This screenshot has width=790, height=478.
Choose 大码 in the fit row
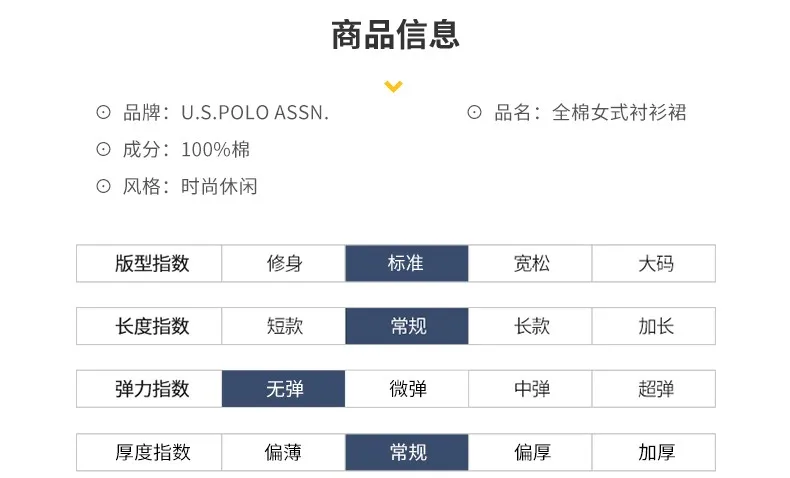pos(655,264)
